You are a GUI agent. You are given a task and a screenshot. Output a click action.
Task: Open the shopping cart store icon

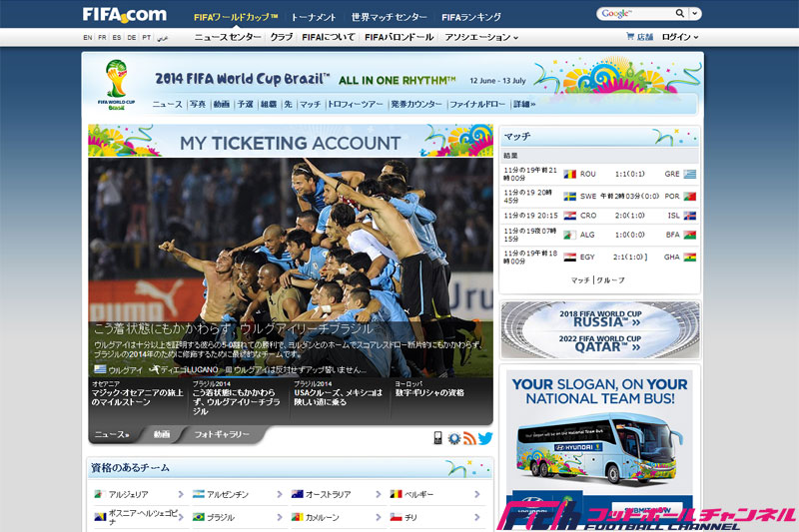click(630, 37)
